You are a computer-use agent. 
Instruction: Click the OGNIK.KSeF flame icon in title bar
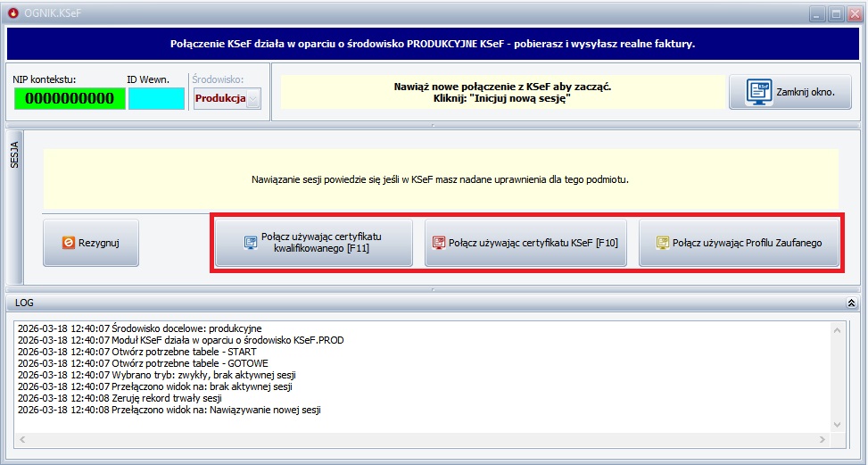pos(13,12)
